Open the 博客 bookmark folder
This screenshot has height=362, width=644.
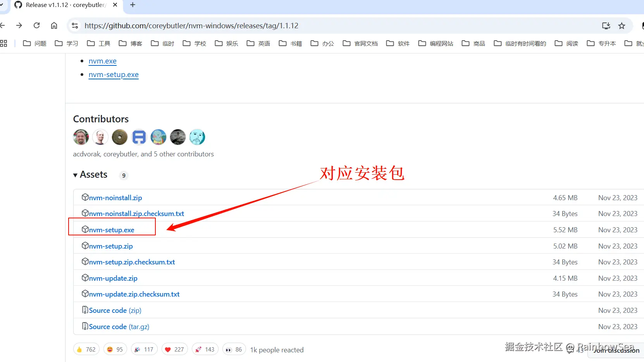131,43
